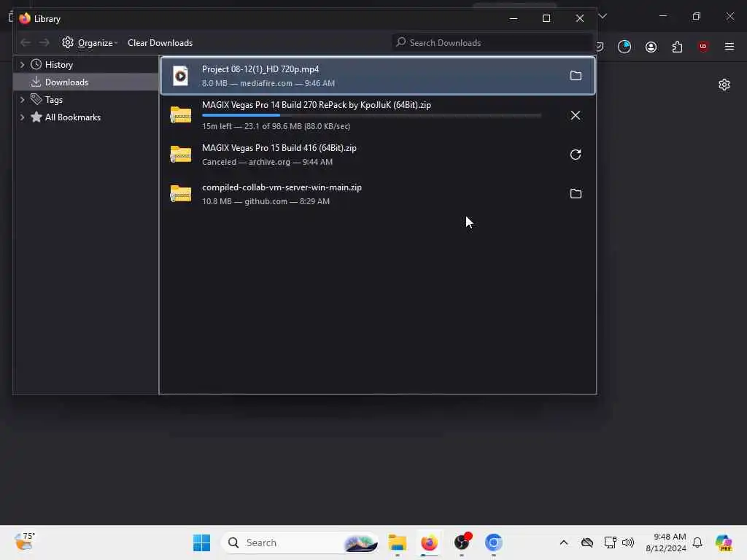Screen dimensions: 747x560
Task: Click the MAGIX Vegas Pro 14 download progress bar
Action: 371,115
